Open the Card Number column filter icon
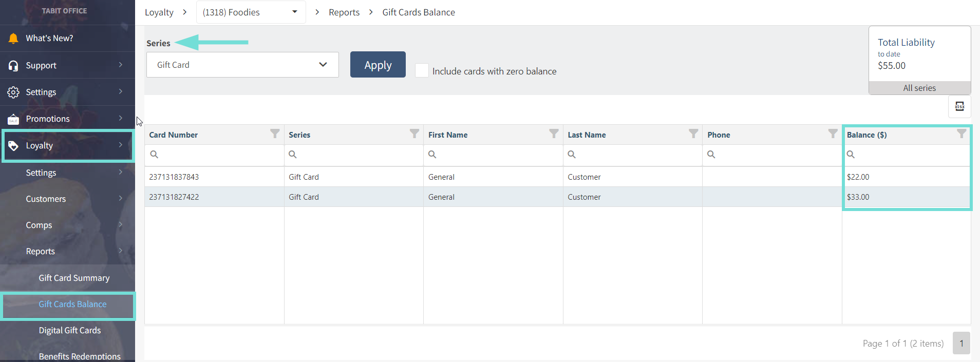This screenshot has height=362, width=980. (x=275, y=134)
